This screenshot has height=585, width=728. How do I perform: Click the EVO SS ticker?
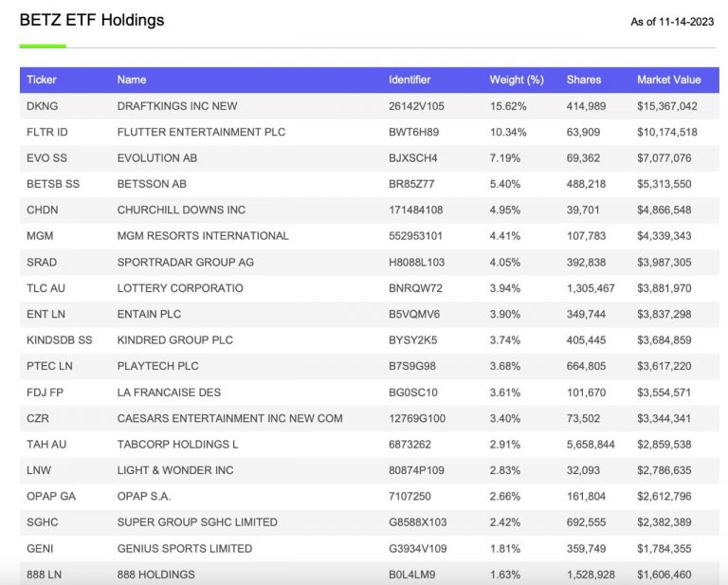pos(46,158)
